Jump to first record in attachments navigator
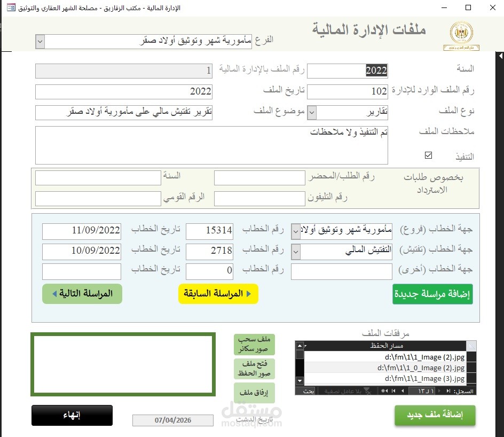 coord(448,391)
